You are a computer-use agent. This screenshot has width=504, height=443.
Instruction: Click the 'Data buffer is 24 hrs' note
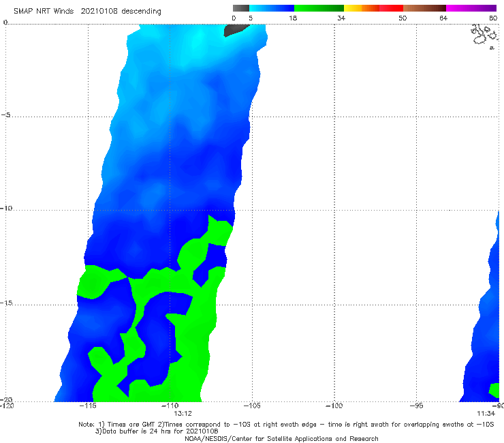click(x=157, y=431)
